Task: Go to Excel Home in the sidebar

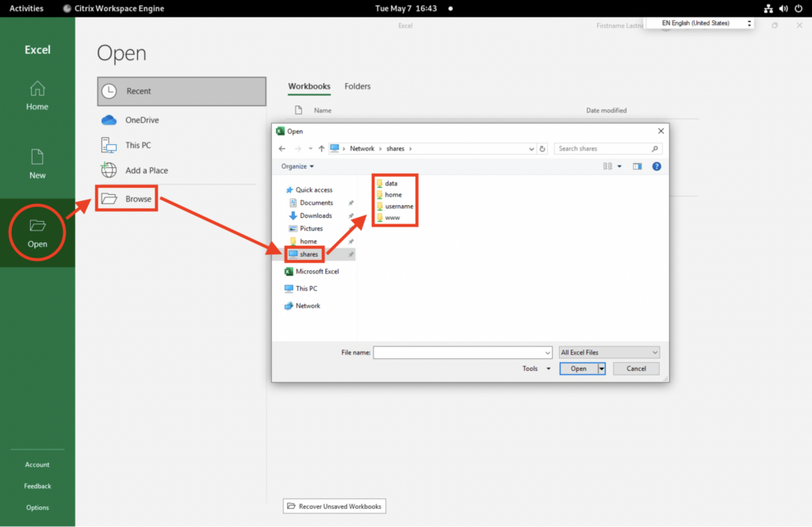Action: [37, 97]
